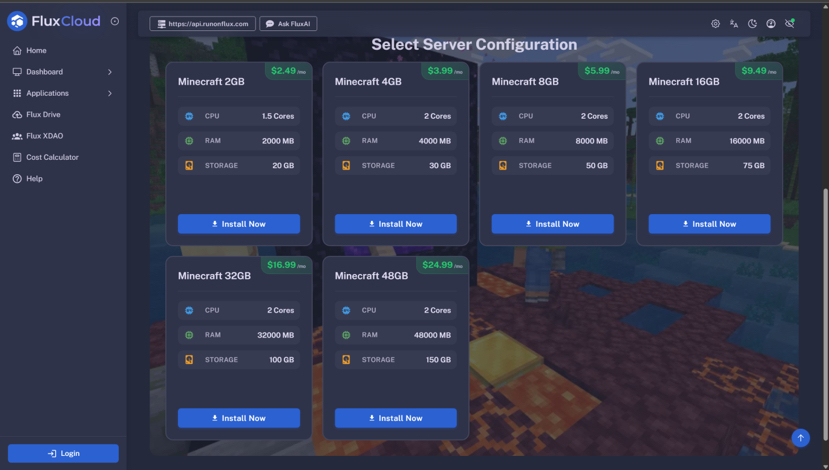Click the scroll-to-top arrow button

(800, 438)
